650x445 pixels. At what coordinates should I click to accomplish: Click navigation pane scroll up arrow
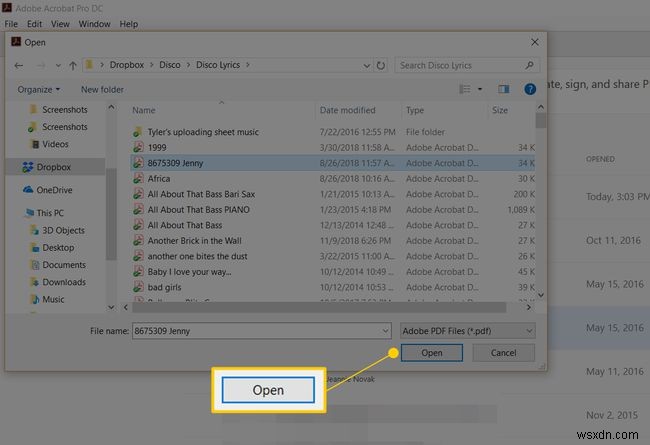click(111, 107)
